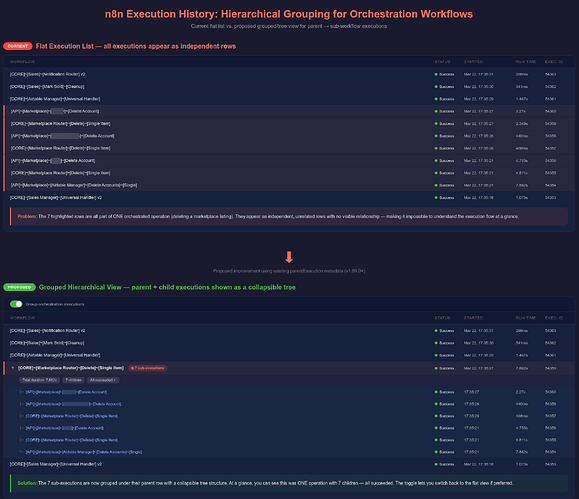This screenshot has width=579, height=499.
Task: Open Airtable Manager Universal Handler row in flat list
Action: pyautogui.click(x=289, y=99)
